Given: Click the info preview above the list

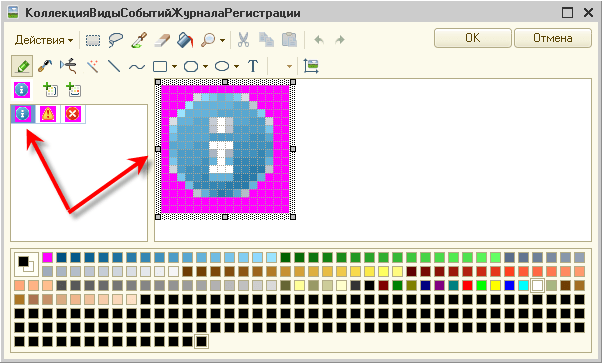Looking at the screenshot, I should [x=22, y=90].
